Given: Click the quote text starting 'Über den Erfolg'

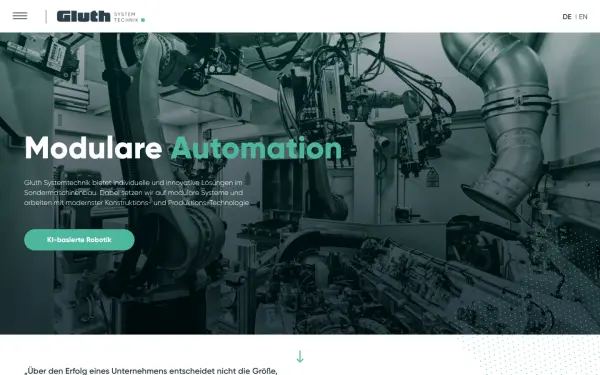Looking at the screenshot, I should pos(151,371).
